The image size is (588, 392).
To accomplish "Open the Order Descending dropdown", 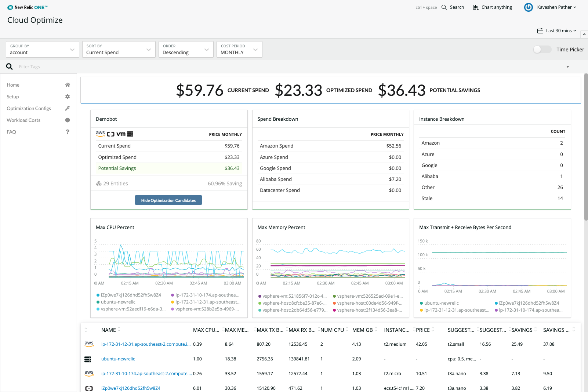I will (186, 49).
